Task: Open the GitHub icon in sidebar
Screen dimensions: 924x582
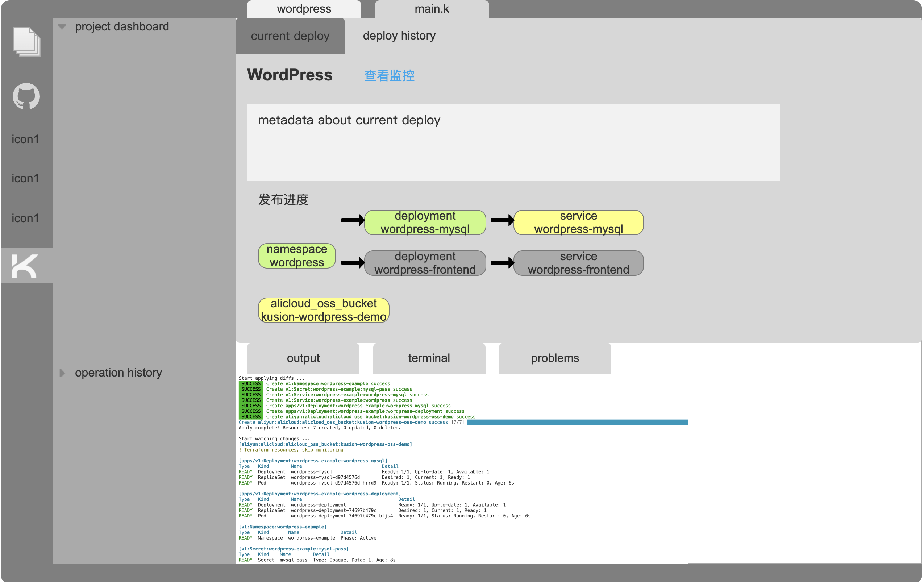Action: [x=26, y=96]
